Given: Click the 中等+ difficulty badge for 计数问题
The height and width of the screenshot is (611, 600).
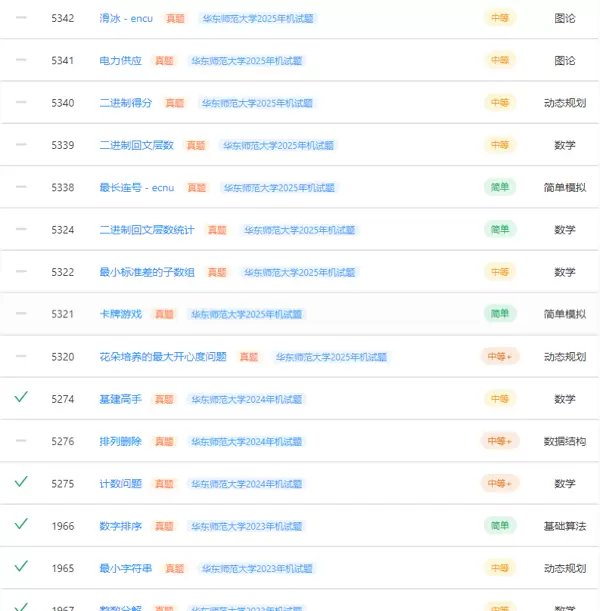Looking at the screenshot, I should (x=500, y=484).
